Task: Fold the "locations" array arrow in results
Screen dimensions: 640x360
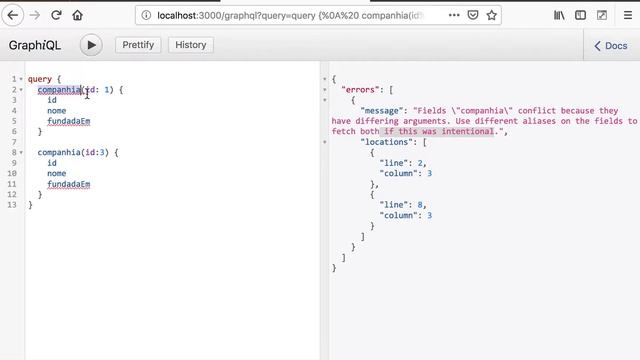Action: [325, 142]
